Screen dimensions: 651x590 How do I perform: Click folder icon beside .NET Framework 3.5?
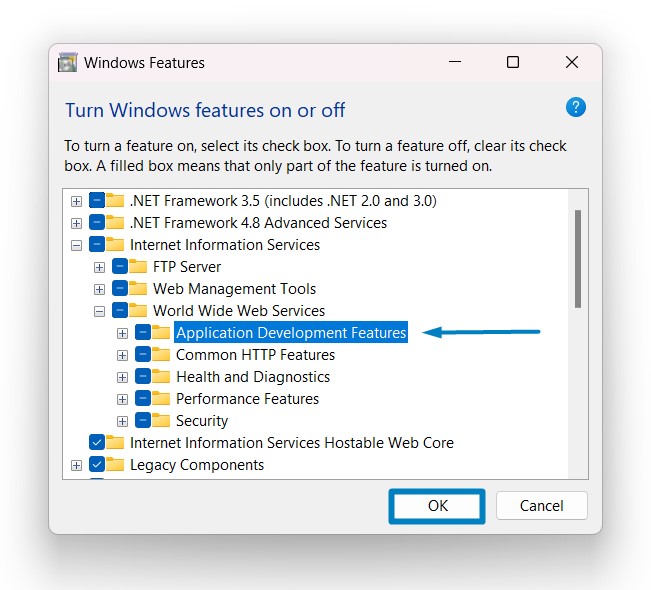(x=115, y=200)
